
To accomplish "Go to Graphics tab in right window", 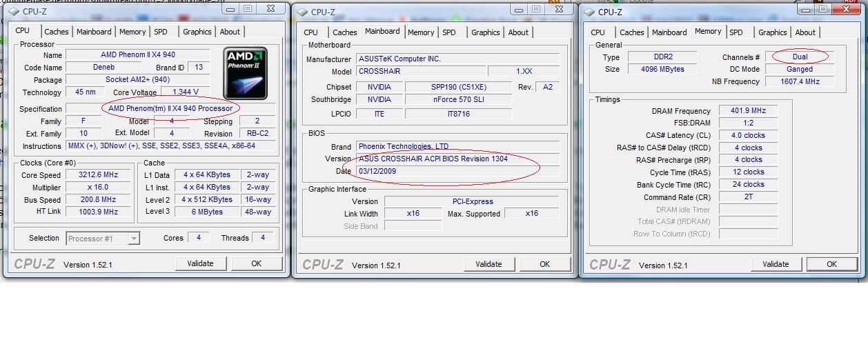I will pos(773,32).
